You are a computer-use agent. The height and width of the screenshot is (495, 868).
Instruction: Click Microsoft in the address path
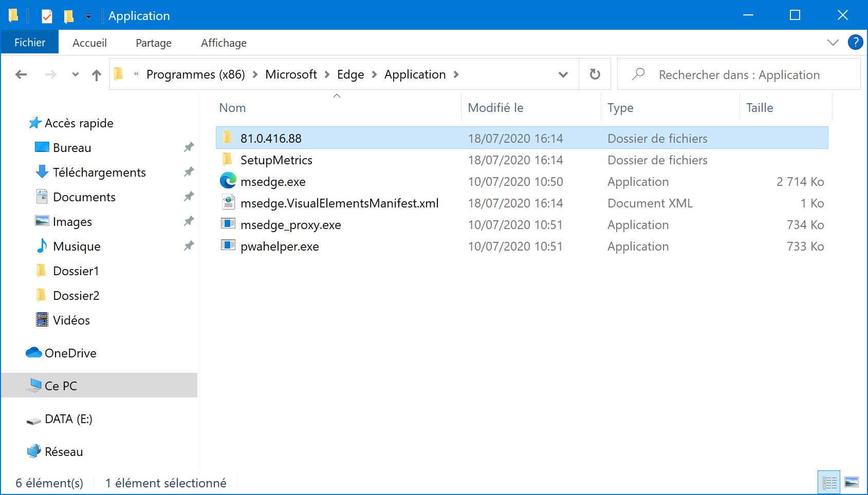[x=291, y=74]
